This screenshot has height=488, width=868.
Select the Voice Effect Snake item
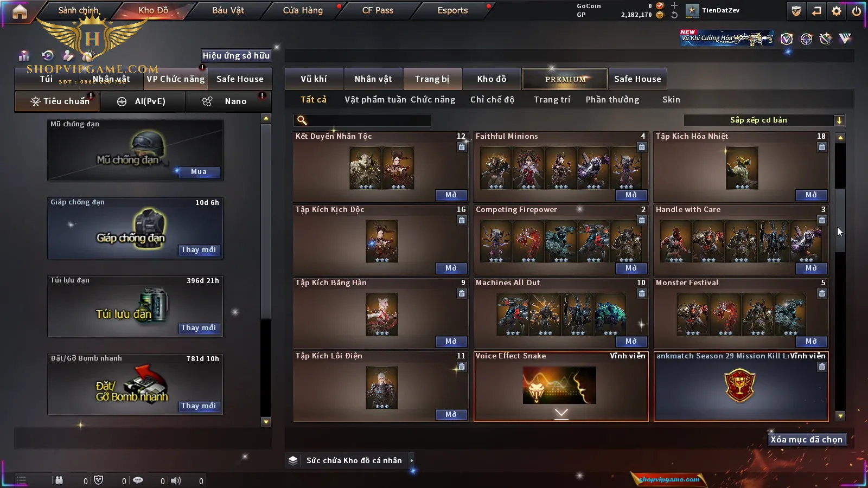coord(561,386)
